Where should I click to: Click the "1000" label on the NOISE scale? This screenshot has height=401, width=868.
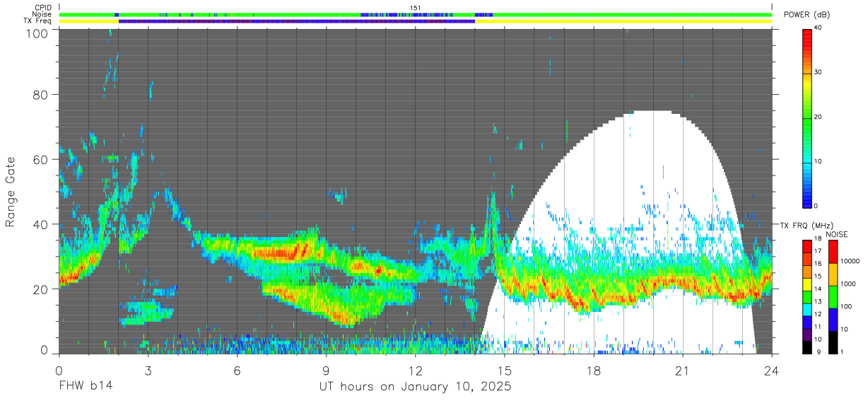pos(848,284)
